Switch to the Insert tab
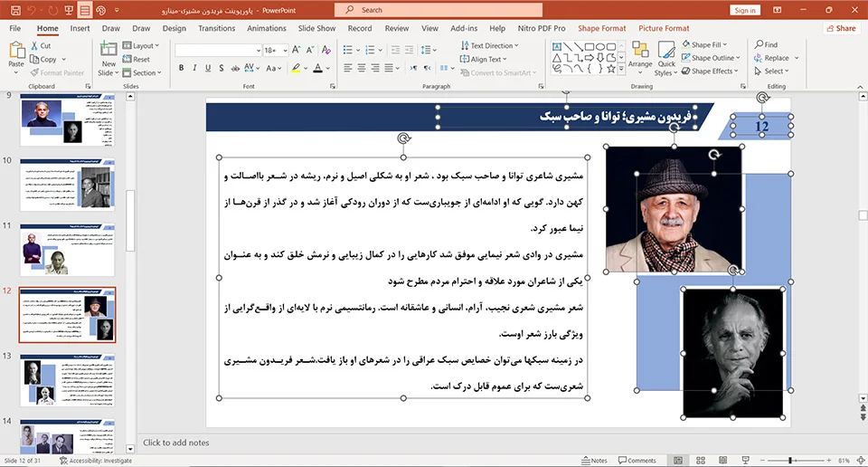The image size is (868, 467). pos(80,28)
